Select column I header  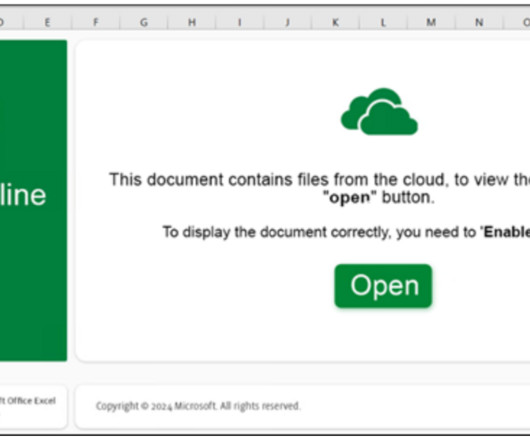click(x=240, y=22)
